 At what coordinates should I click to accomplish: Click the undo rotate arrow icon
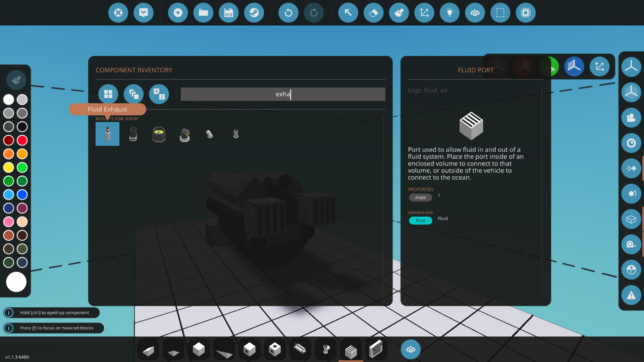pos(288,13)
